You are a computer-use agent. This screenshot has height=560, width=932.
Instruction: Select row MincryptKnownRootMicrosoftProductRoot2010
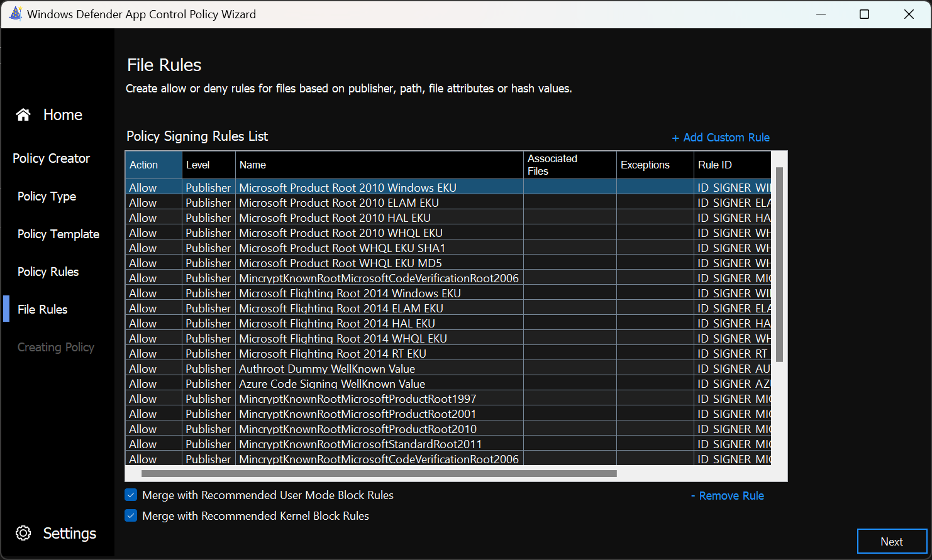(448, 429)
